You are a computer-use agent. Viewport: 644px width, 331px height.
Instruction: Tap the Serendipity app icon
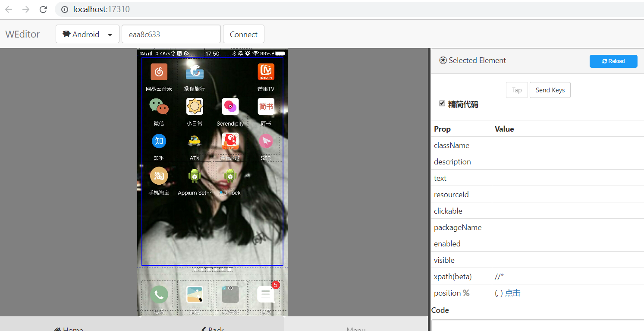click(x=230, y=106)
